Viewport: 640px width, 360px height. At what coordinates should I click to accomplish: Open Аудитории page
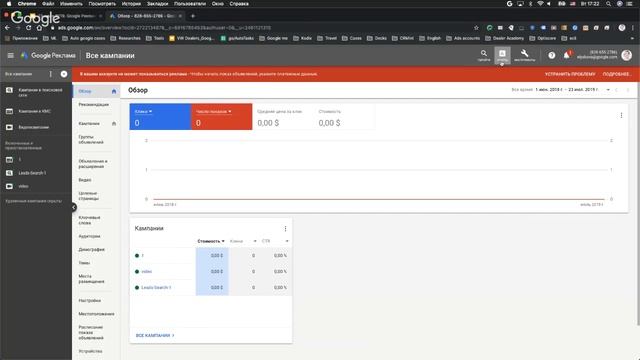tap(89, 236)
